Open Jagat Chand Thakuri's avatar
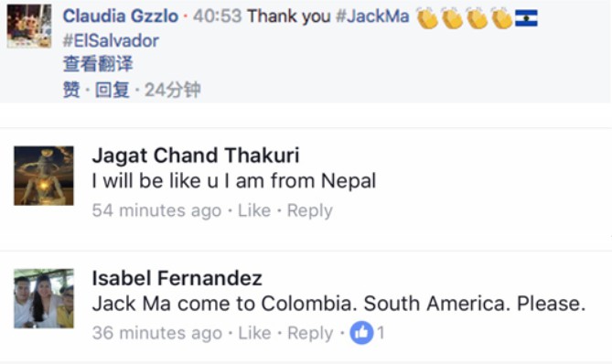This screenshot has height=364, width=612. pos(44,176)
